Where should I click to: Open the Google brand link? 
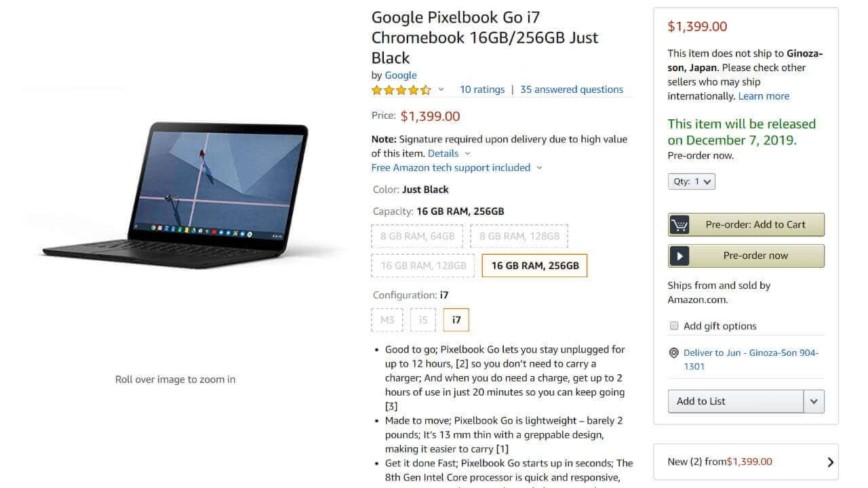pos(401,75)
